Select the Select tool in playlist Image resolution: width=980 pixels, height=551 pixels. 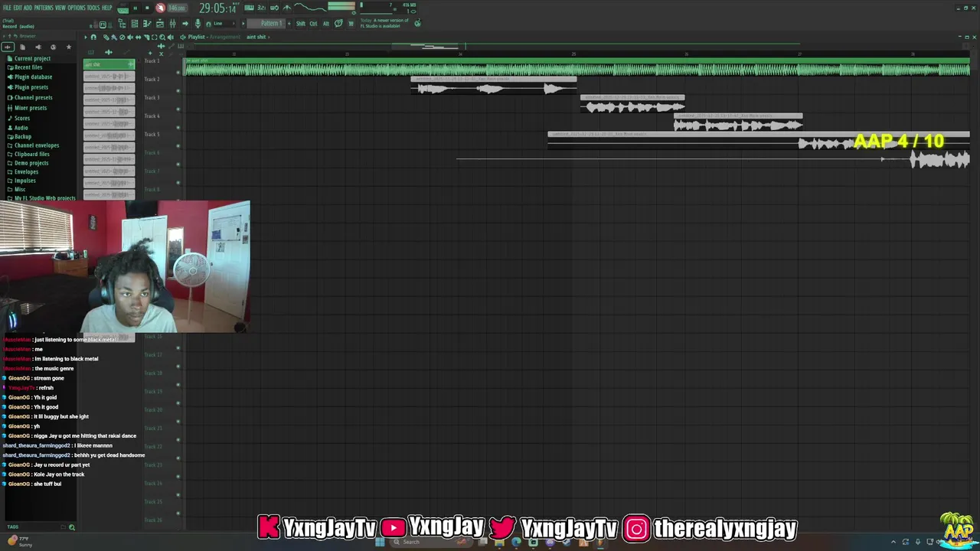pos(154,37)
